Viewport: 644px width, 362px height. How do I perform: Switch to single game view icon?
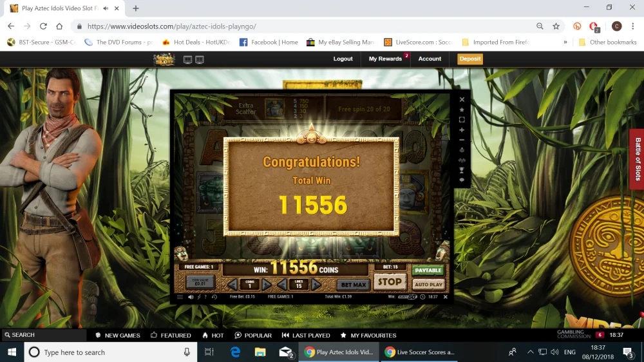[x=187, y=59]
